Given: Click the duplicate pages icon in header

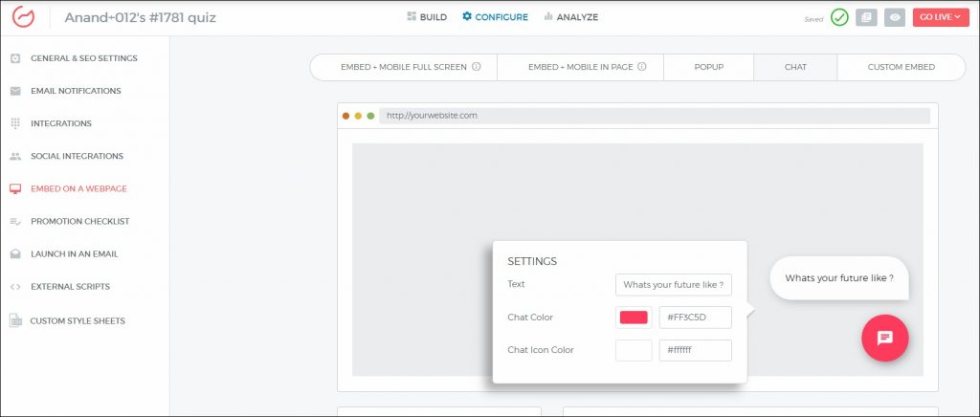Looking at the screenshot, I should click(866, 17).
